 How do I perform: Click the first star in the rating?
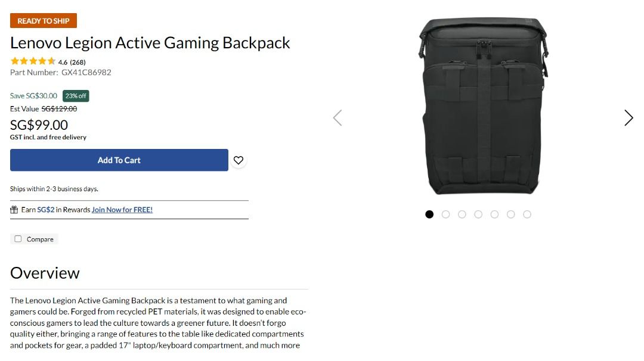point(13,61)
